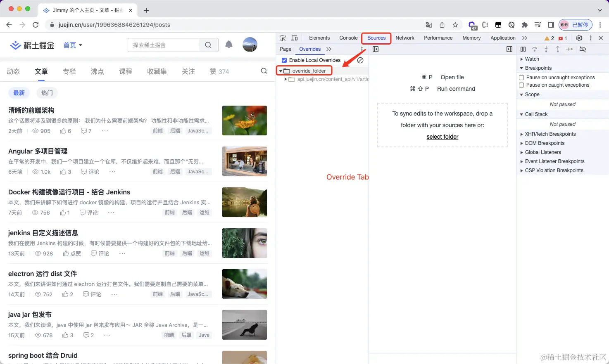Collapse the override_folder tree node
Image resolution: width=609 pixels, height=364 pixels.
[281, 71]
